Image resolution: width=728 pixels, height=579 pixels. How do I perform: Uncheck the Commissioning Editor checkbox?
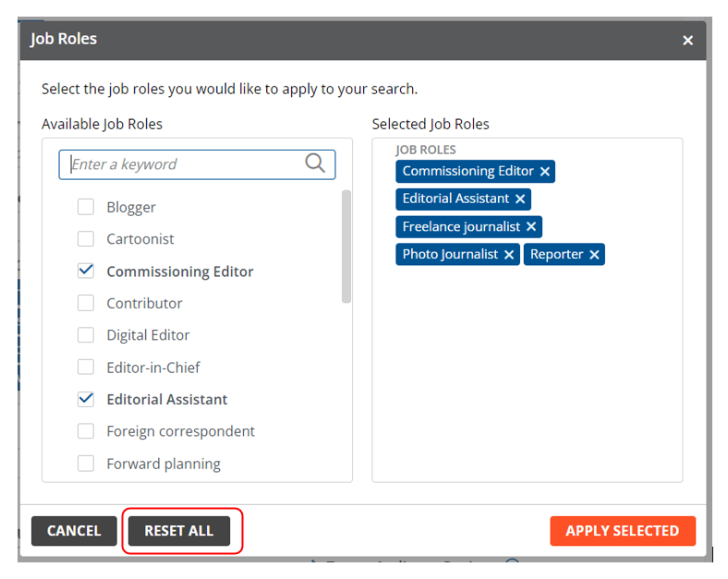(86, 271)
